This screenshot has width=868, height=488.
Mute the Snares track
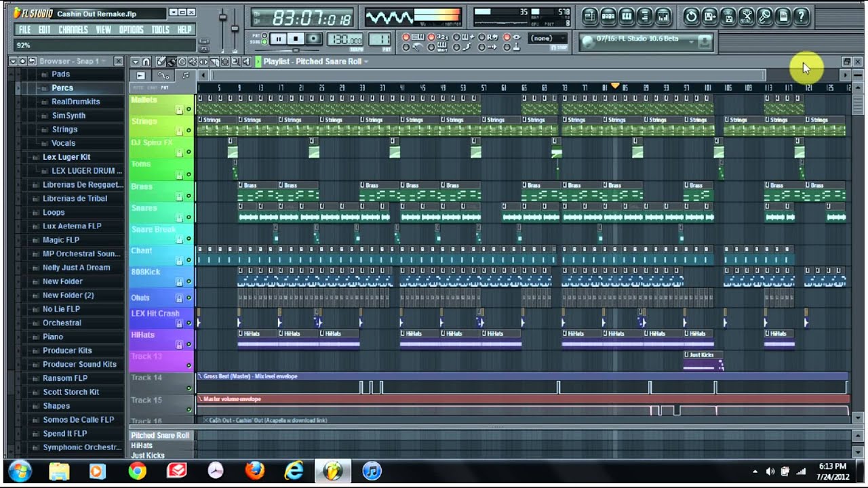[189, 218]
